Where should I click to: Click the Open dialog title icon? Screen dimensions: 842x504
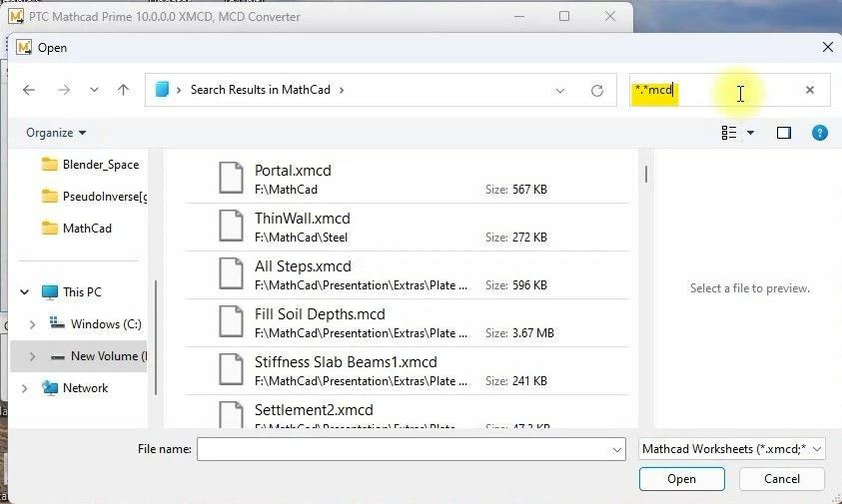[24, 47]
